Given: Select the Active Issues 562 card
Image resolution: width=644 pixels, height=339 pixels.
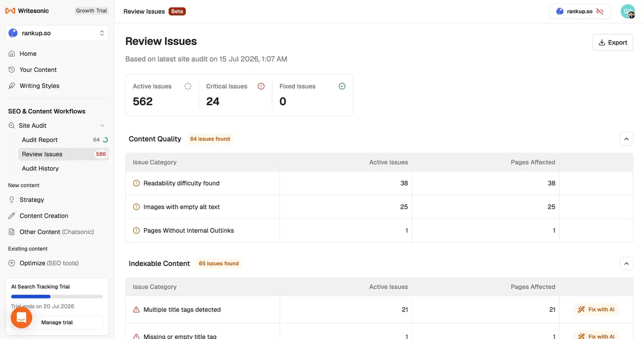Looking at the screenshot, I should click(x=162, y=95).
